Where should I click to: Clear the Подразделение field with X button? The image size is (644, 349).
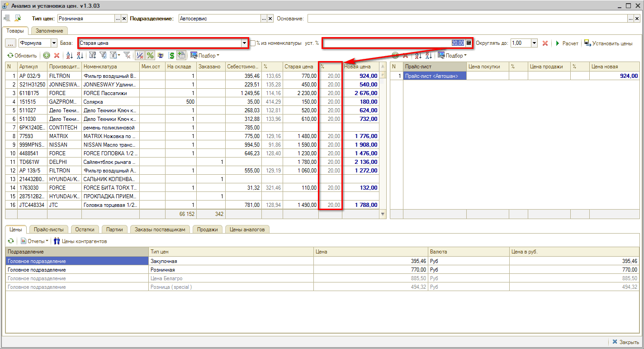270,19
